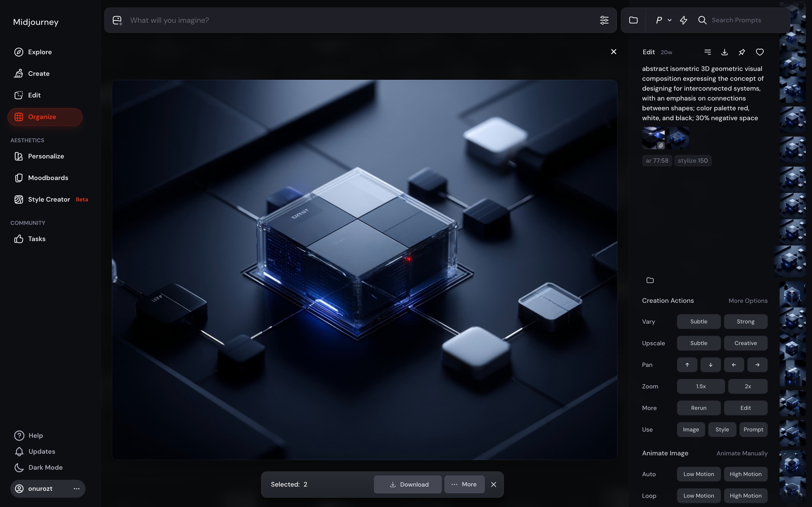
Task: Open the prompt settings sliders icon
Action: coord(604,20)
